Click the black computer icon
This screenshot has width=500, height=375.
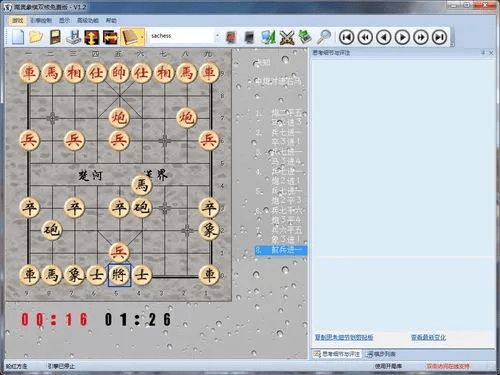(x=250, y=37)
